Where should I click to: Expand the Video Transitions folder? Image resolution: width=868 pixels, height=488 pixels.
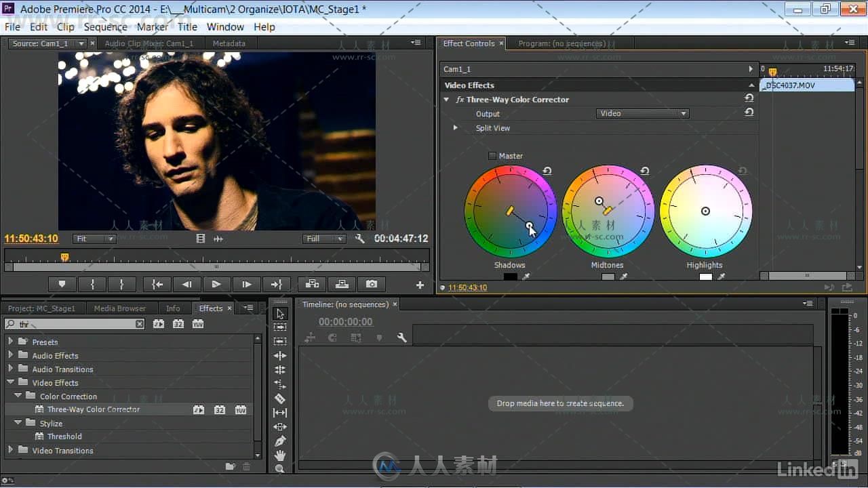pyautogui.click(x=10, y=450)
